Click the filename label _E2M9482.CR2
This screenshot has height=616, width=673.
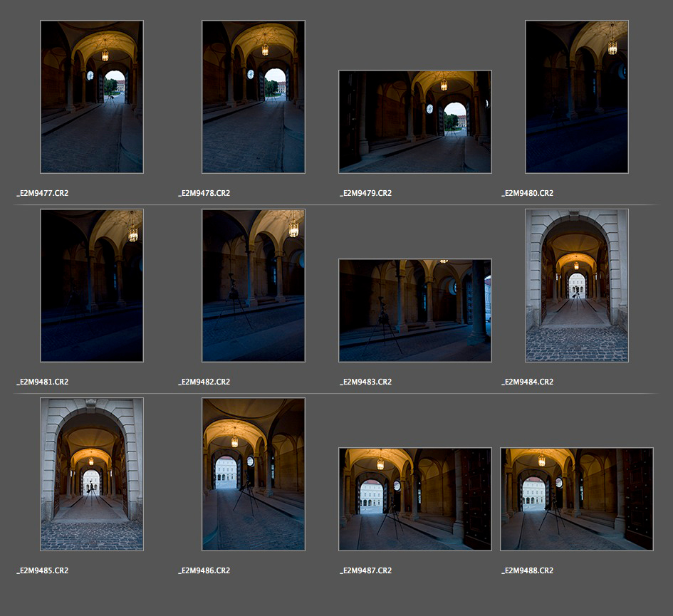click(204, 382)
